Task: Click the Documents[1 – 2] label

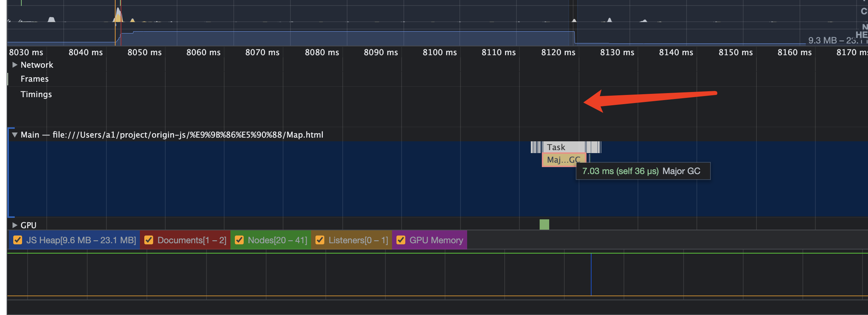Action: coord(192,240)
